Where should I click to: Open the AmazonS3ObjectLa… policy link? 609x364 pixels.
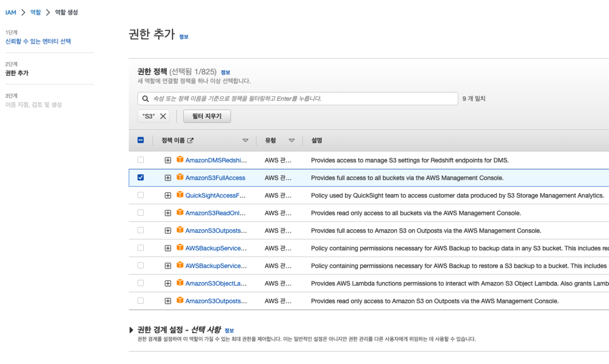click(x=216, y=283)
